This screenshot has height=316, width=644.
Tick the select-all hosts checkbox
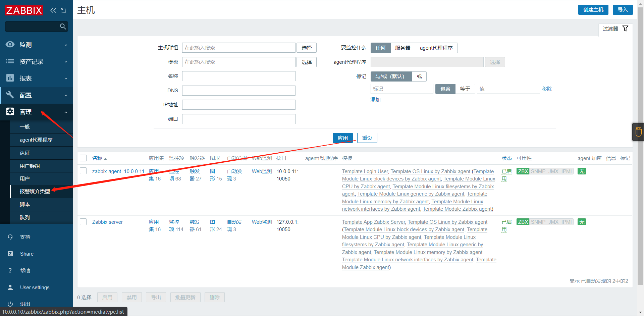pyautogui.click(x=83, y=158)
